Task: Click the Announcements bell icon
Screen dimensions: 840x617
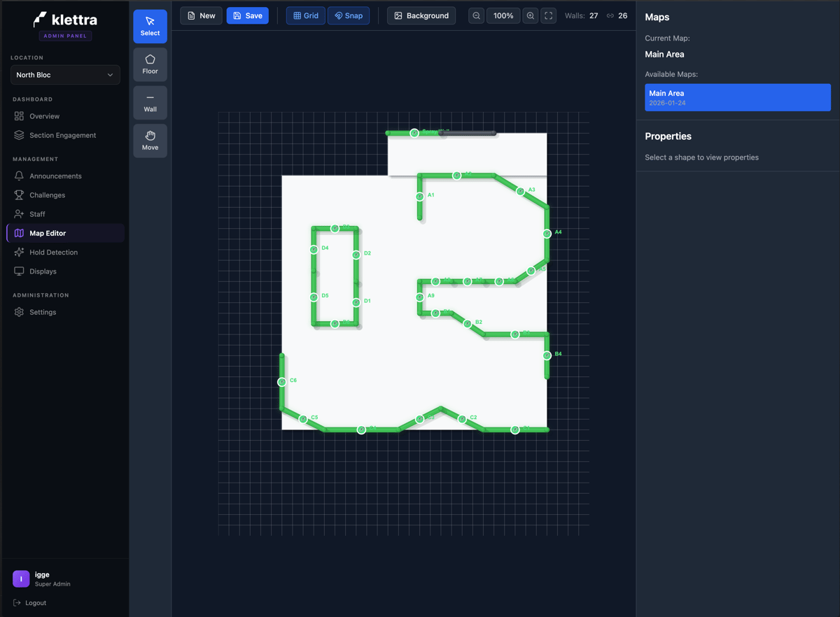Action: coord(19,176)
